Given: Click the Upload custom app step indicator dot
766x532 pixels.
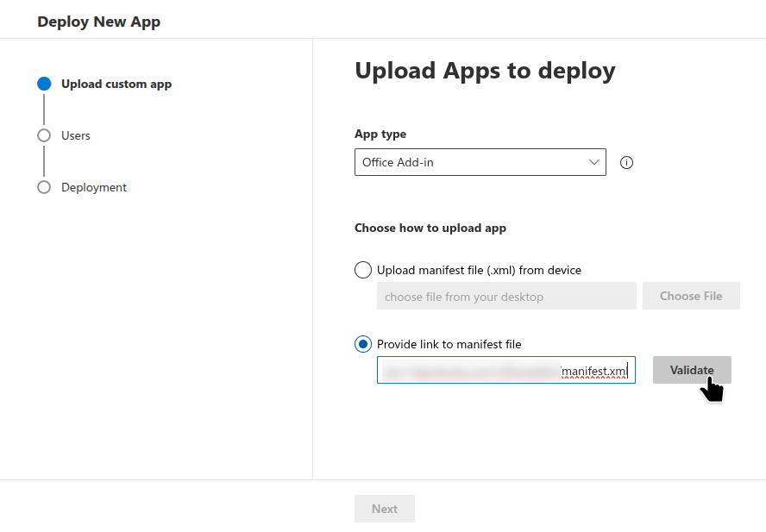Looking at the screenshot, I should click(44, 84).
